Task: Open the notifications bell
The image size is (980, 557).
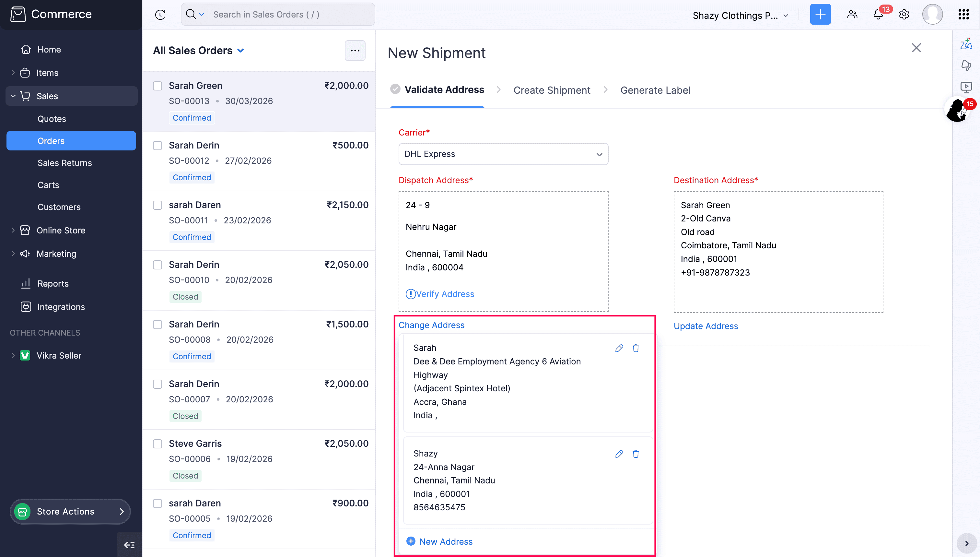Action: (878, 15)
